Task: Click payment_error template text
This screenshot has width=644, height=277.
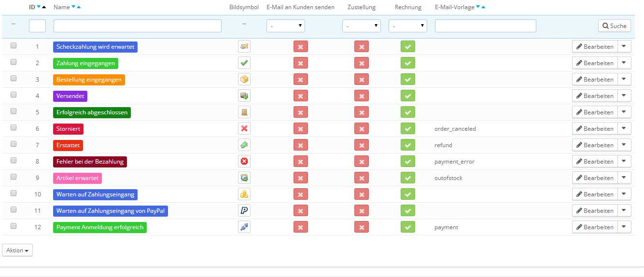Action: (454, 162)
